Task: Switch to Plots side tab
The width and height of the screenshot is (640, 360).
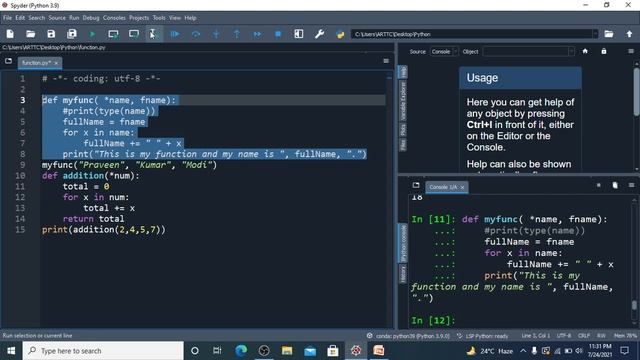Action: click(x=403, y=130)
